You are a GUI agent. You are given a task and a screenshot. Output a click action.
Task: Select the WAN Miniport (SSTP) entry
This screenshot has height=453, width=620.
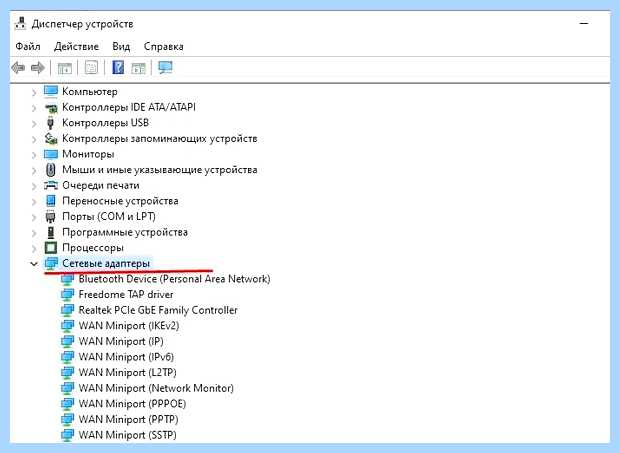tap(127, 435)
